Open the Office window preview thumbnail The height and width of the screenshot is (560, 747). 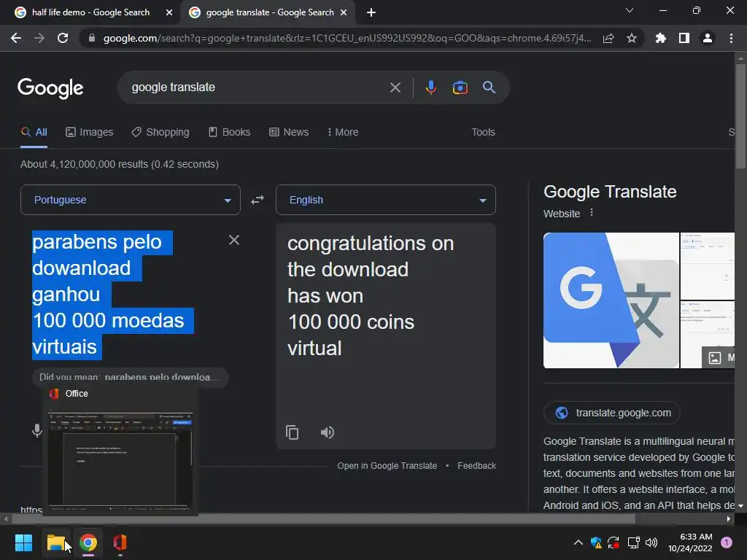pos(120,460)
